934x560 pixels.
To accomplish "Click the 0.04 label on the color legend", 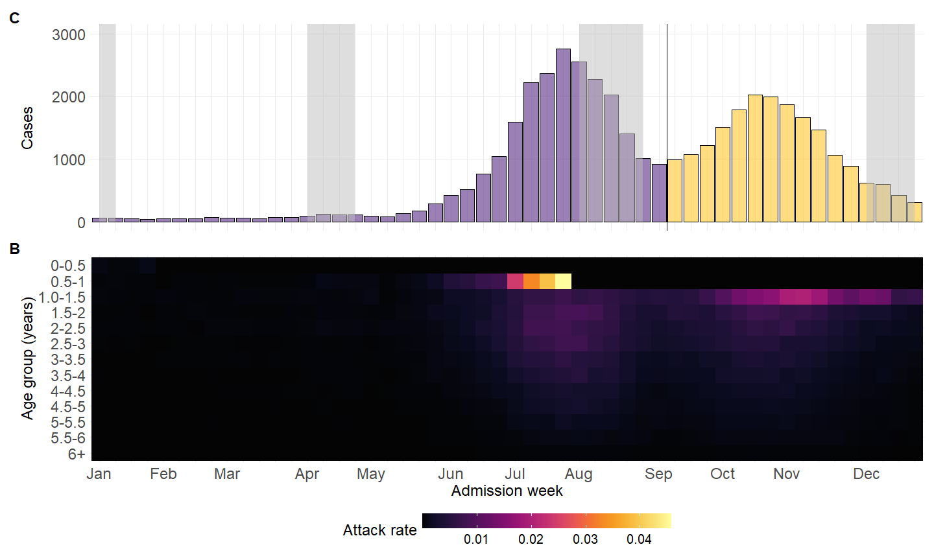I will 639,539.
